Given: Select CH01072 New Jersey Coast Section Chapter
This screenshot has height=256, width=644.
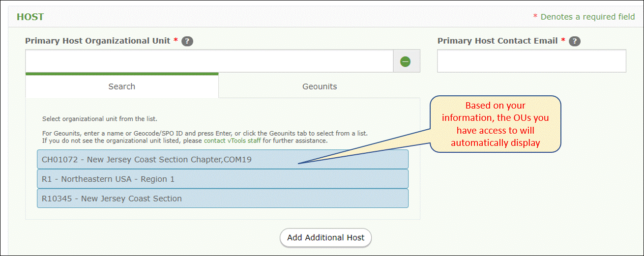Looking at the screenshot, I should pos(223,159).
